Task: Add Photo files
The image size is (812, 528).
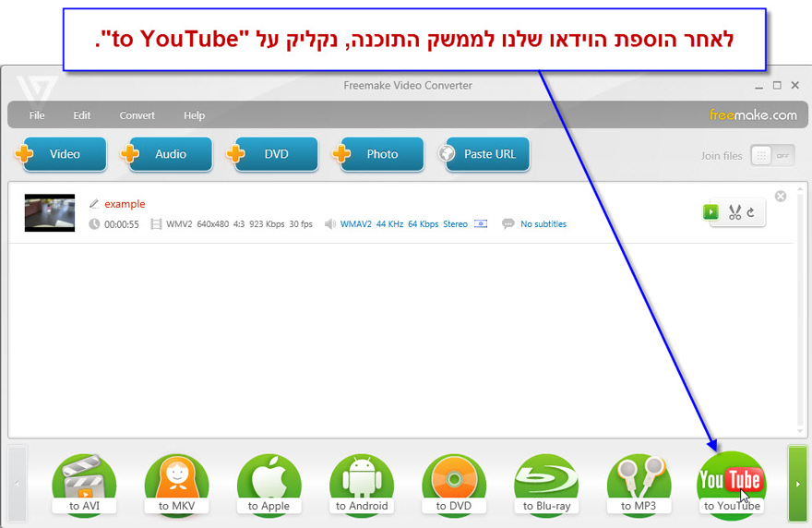Action: click(378, 154)
